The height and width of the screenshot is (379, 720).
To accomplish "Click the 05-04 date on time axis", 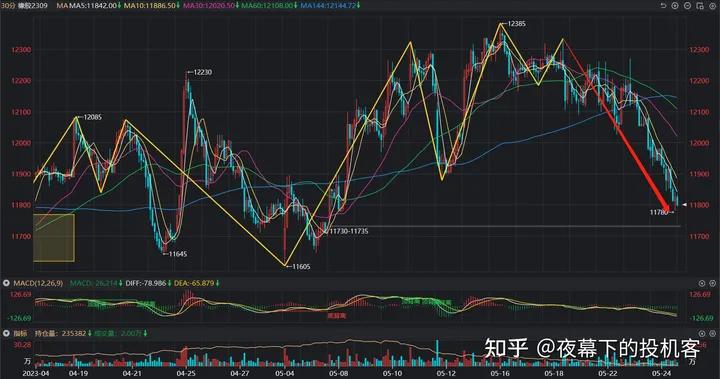I will (285, 373).
